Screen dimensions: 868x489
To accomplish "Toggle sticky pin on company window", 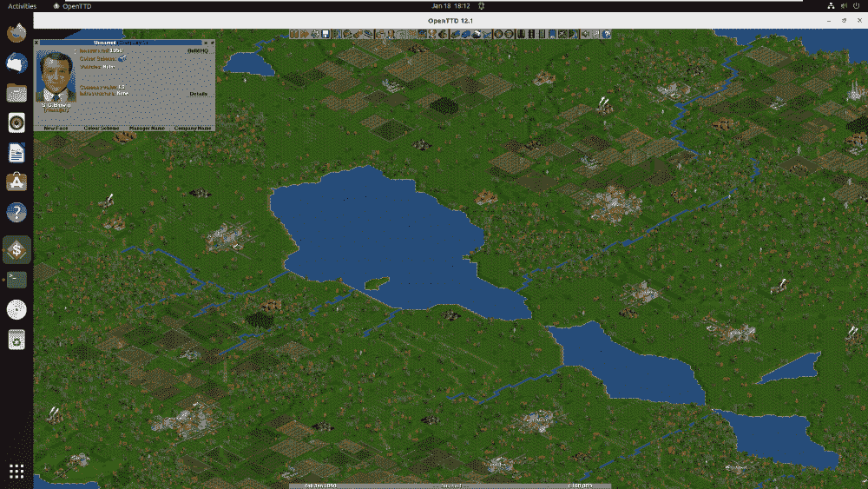I will [212, 43].
